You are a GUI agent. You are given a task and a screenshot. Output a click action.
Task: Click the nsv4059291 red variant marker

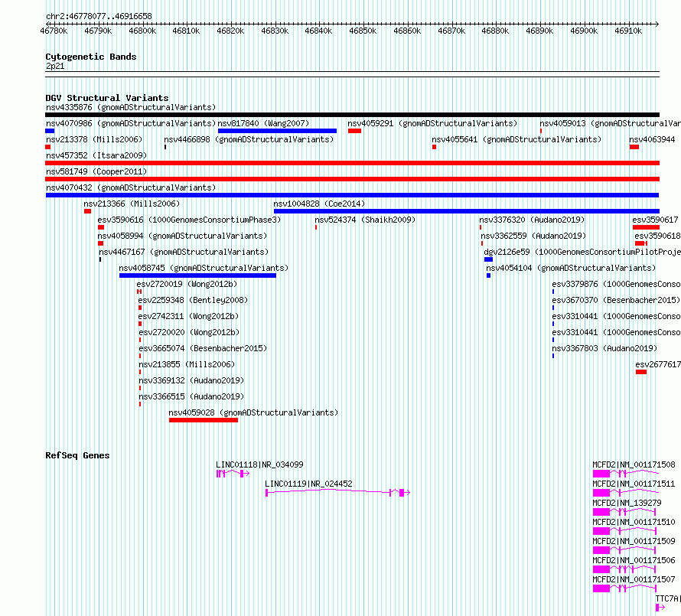(354, 131)
